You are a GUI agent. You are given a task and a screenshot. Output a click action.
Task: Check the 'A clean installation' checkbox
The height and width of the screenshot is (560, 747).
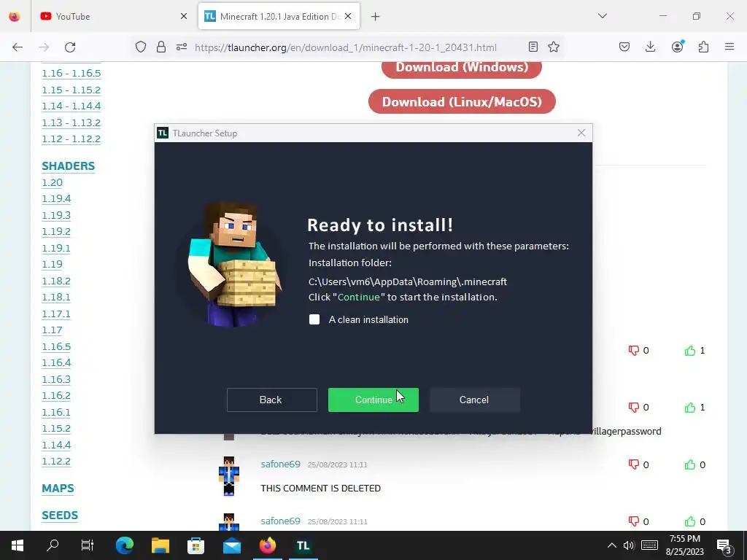[314, 319]
